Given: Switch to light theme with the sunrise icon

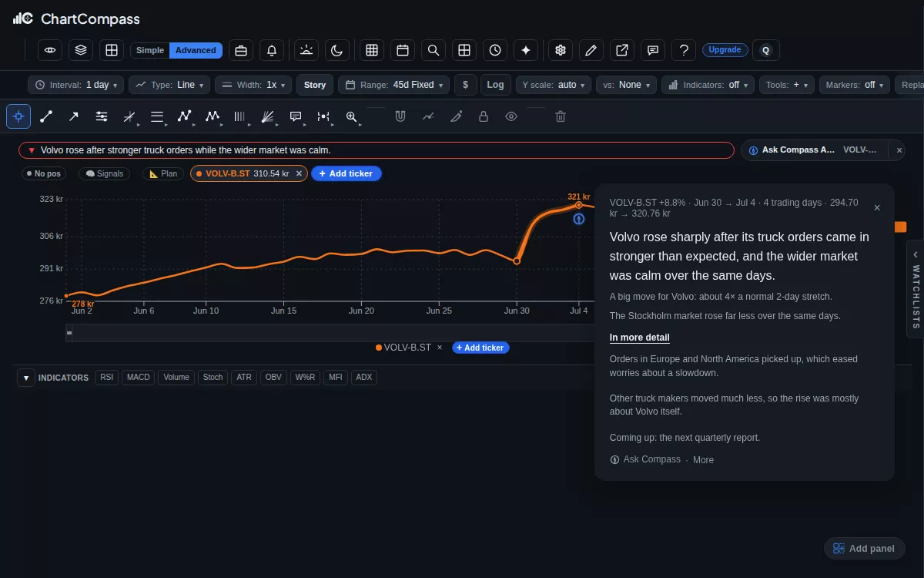Looking at the screenshot, I should (306, 50).
